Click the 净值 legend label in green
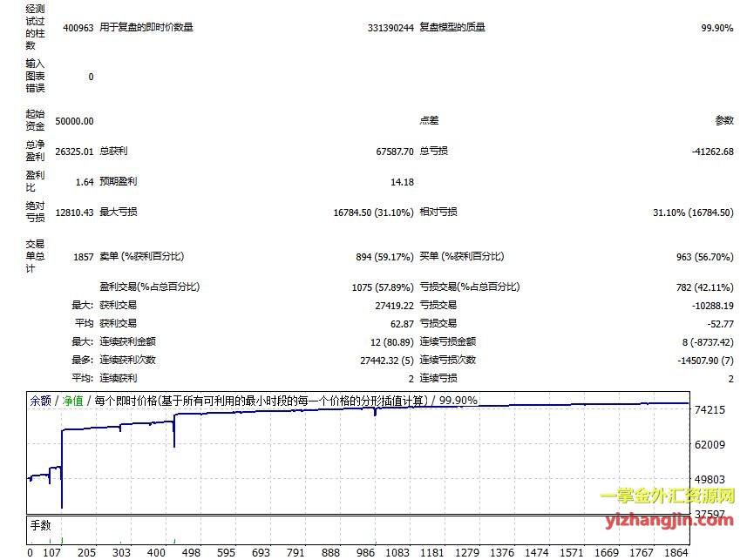 coord(71,401)
